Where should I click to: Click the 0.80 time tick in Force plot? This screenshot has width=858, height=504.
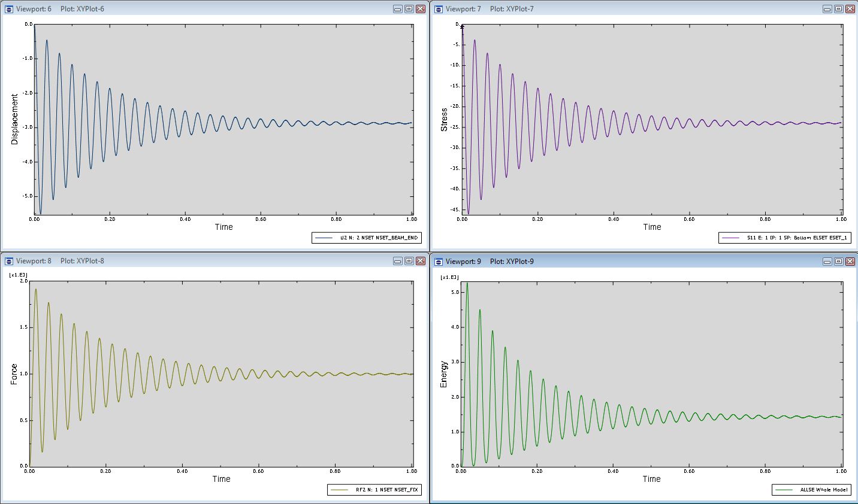336,471
